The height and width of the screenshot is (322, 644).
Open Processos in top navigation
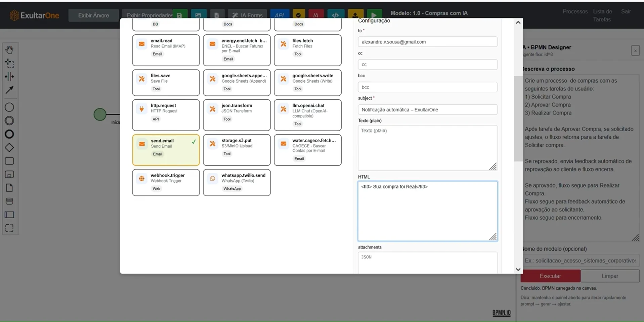pos(575,11)
